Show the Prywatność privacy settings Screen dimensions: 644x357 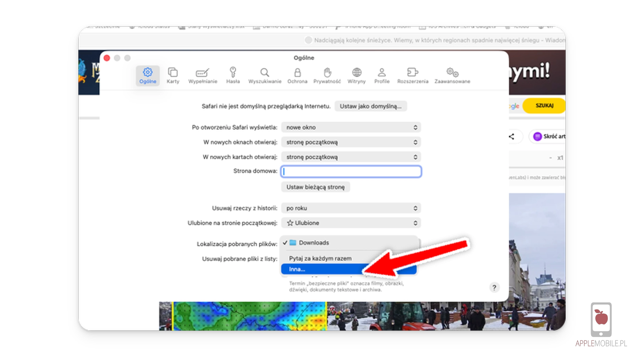tap(327, 75)
